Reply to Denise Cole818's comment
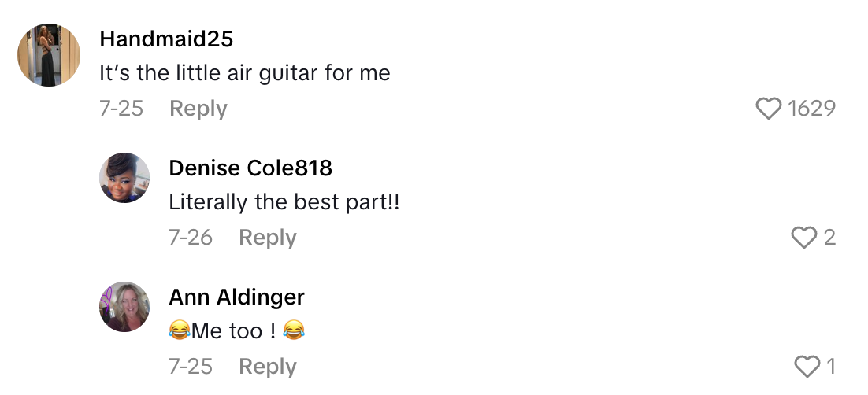Screen dimensions: 868x395 tap(268, 238)
